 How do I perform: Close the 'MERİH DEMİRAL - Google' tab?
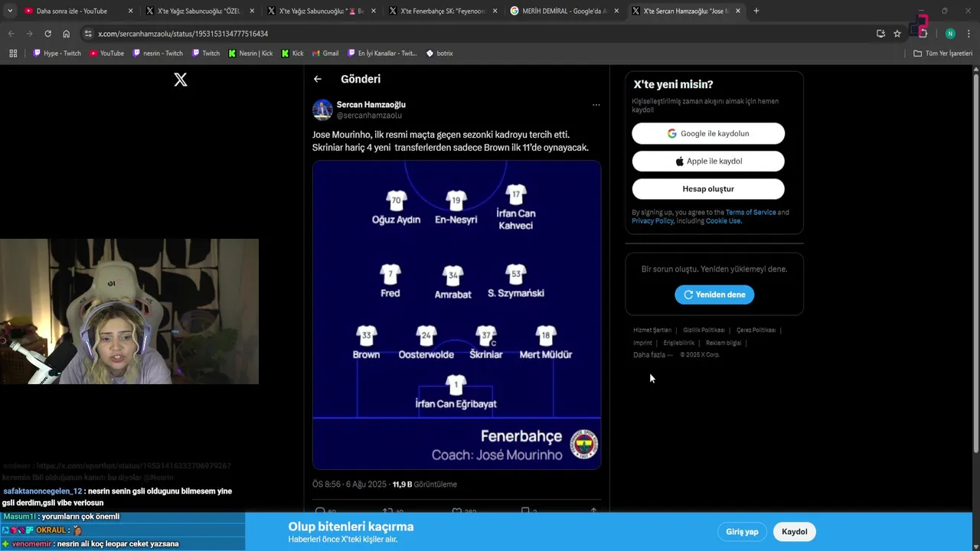pyautogui.click(x=616, y=11)
